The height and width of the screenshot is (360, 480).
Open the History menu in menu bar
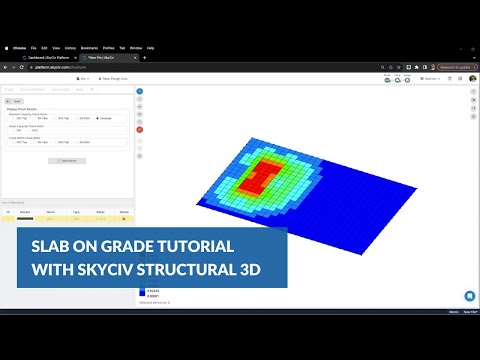tap(70, 48)
